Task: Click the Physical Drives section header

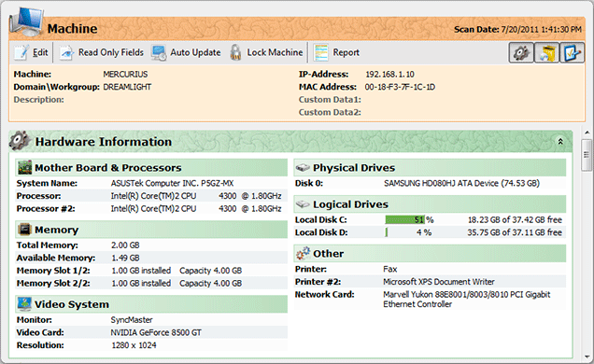Action: click(430, 168)
